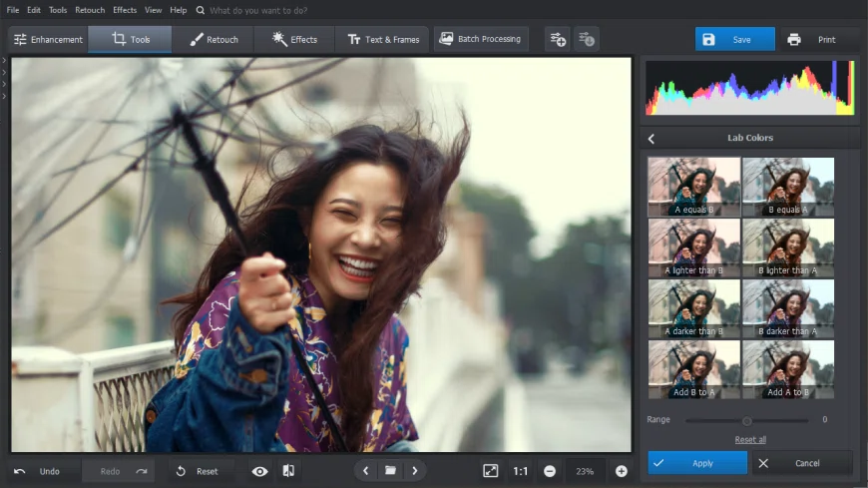This screenshot has width=868, height=488.
Task: Cancel the Lab Colors effect
Action: pos(801,463)
